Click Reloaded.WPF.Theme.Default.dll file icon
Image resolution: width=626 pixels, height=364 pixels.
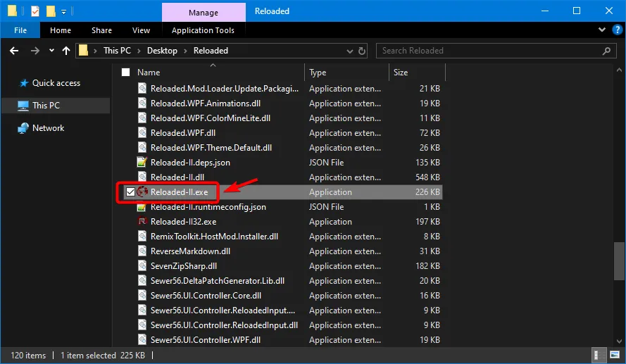(142, 148)
